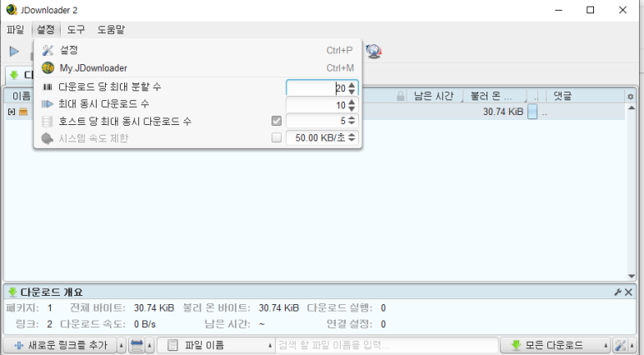Click the package folder icon in download list
This screenshot has height=355, width=644.
pos(23,112)
